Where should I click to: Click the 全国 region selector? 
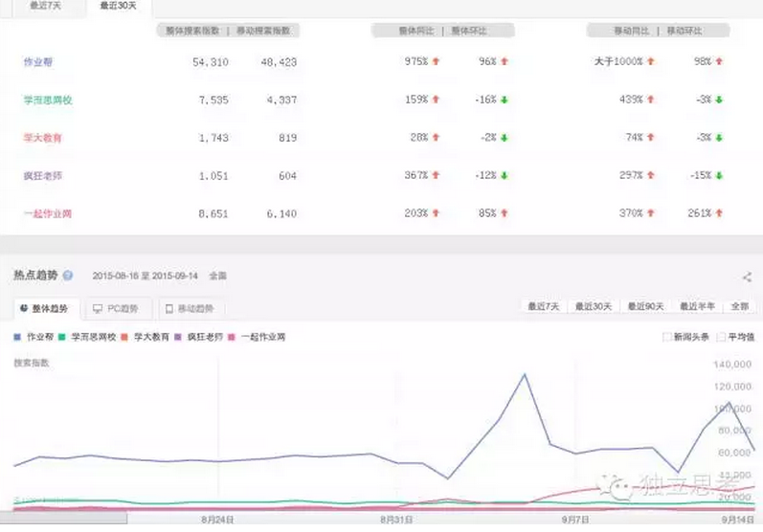pyautogui.click(x=217, y=276)
